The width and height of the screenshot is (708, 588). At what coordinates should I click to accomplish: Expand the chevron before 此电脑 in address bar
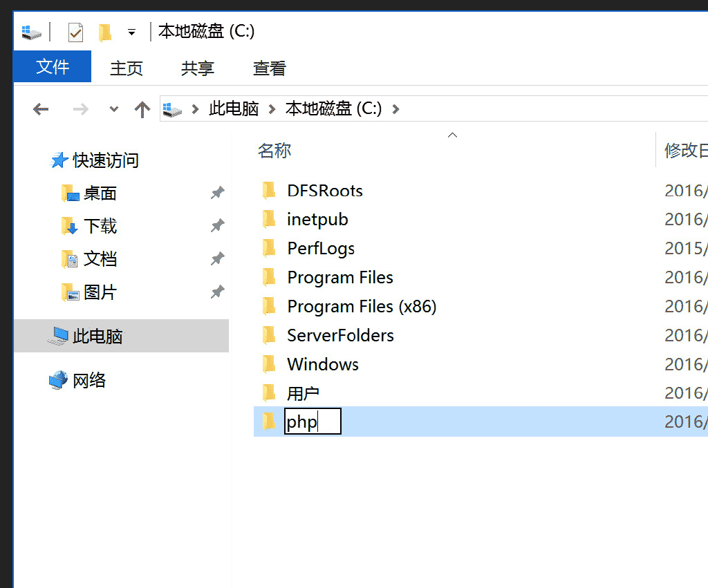[195, 109]
